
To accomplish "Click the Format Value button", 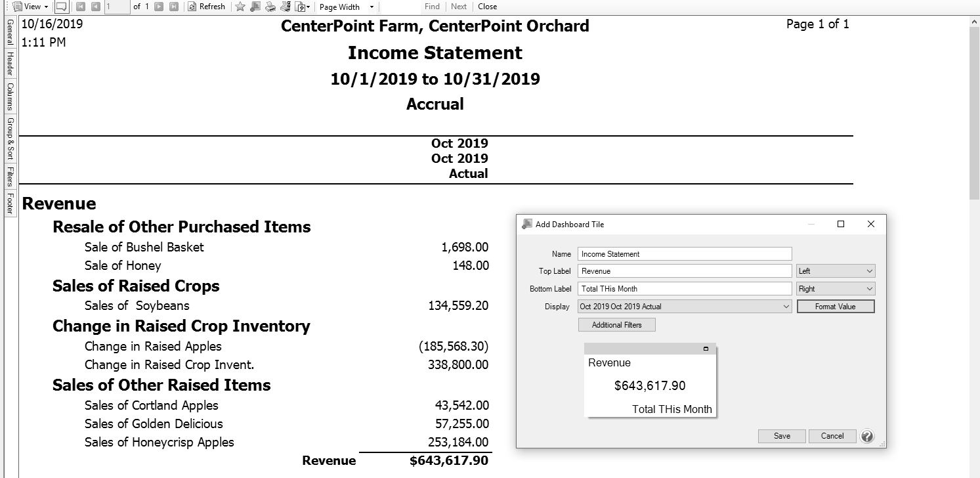I will [x=835, y=307].
